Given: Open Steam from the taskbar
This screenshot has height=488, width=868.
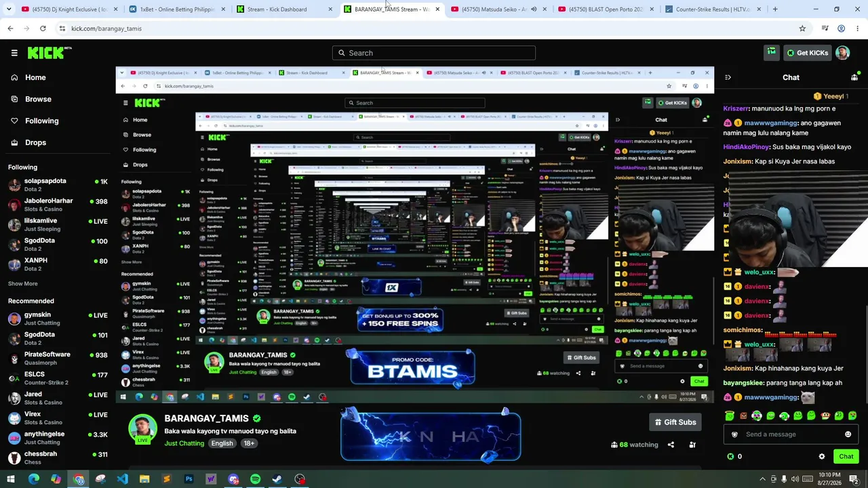Looking at the screenshot, I should coord(277,479).
